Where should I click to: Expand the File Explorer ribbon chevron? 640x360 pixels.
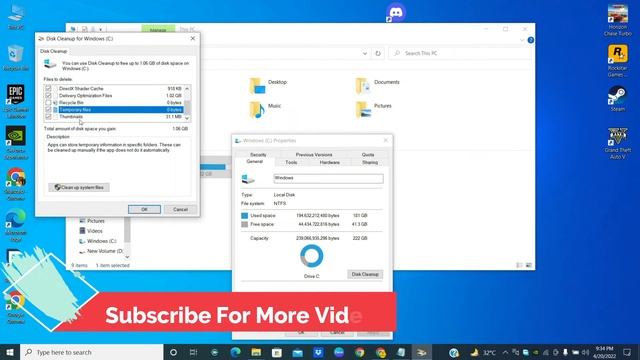coord(522,40)
